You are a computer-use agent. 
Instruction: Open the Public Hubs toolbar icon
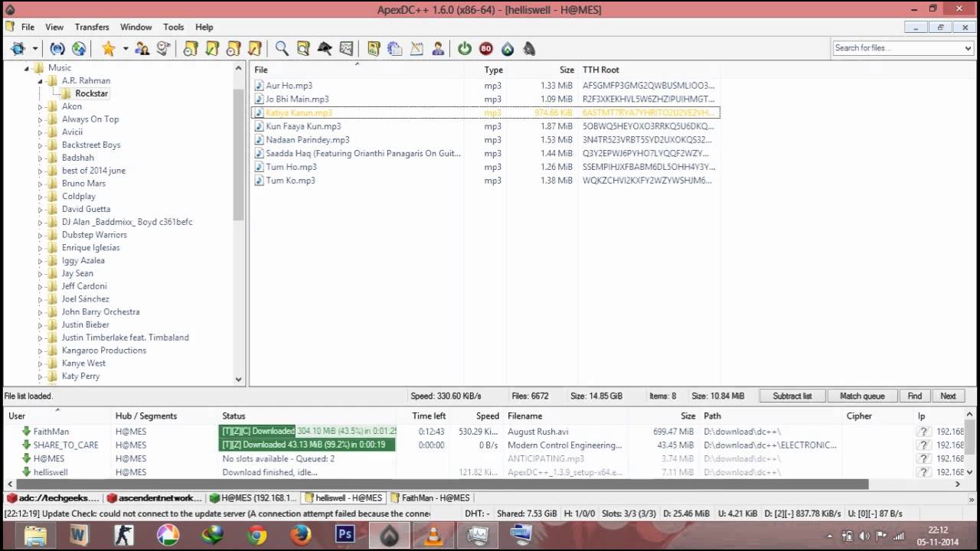point(18,48)
